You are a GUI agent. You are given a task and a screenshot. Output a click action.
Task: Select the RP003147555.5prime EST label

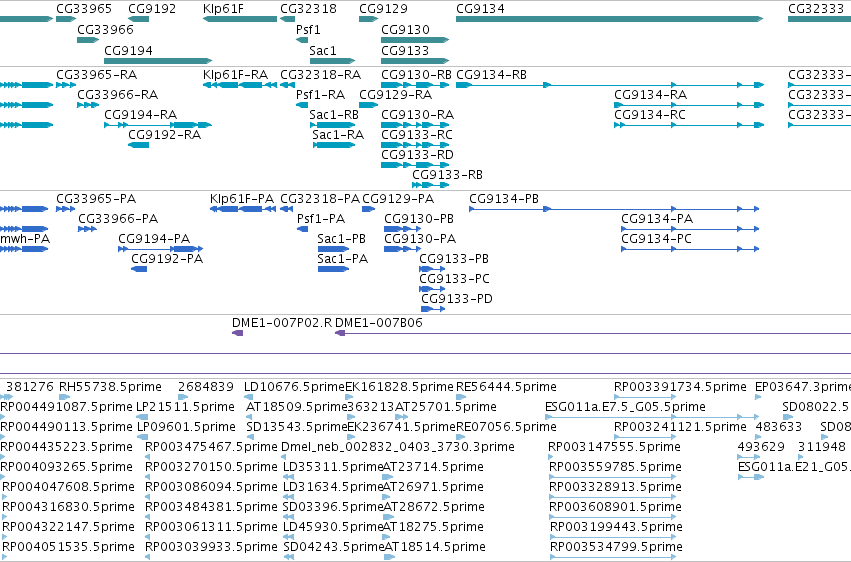pyautogui.click(x=614, y=447)
